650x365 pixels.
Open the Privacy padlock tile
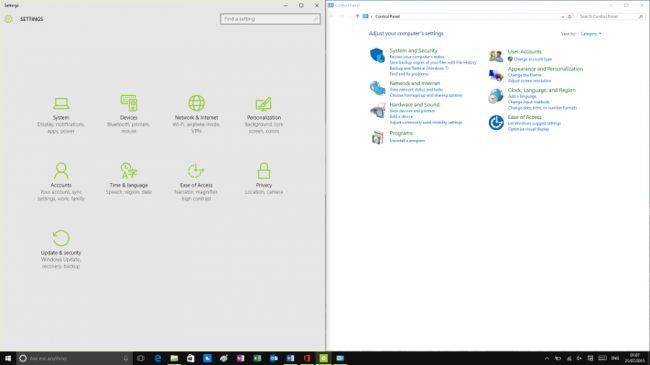point(264,178)
